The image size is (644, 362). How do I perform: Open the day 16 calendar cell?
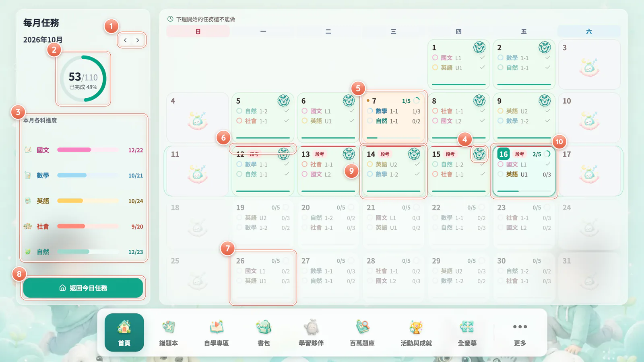tap(524, 171)
